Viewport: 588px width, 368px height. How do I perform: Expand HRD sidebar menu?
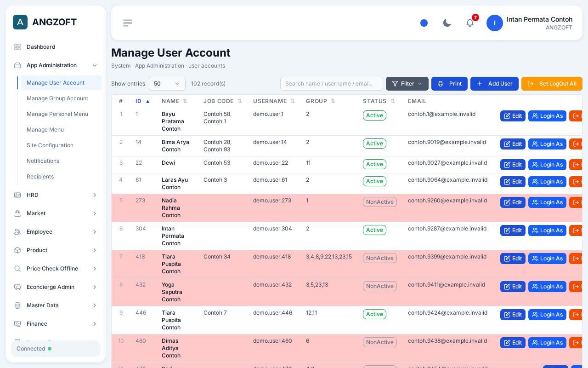point(56,195)
